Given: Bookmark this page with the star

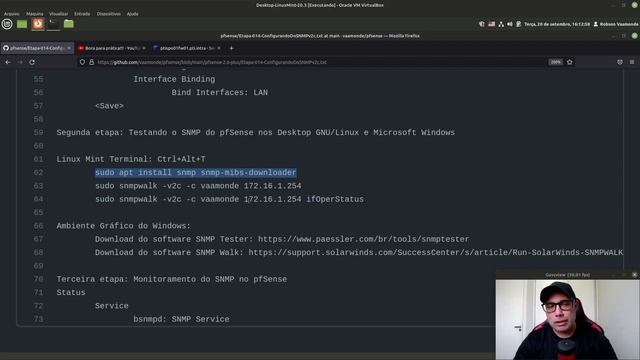Looking at the screenshot, I should [570, 62].
